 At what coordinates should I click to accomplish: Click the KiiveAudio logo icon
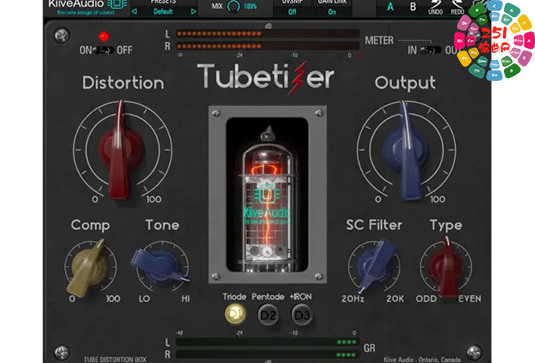coord(117,4)
